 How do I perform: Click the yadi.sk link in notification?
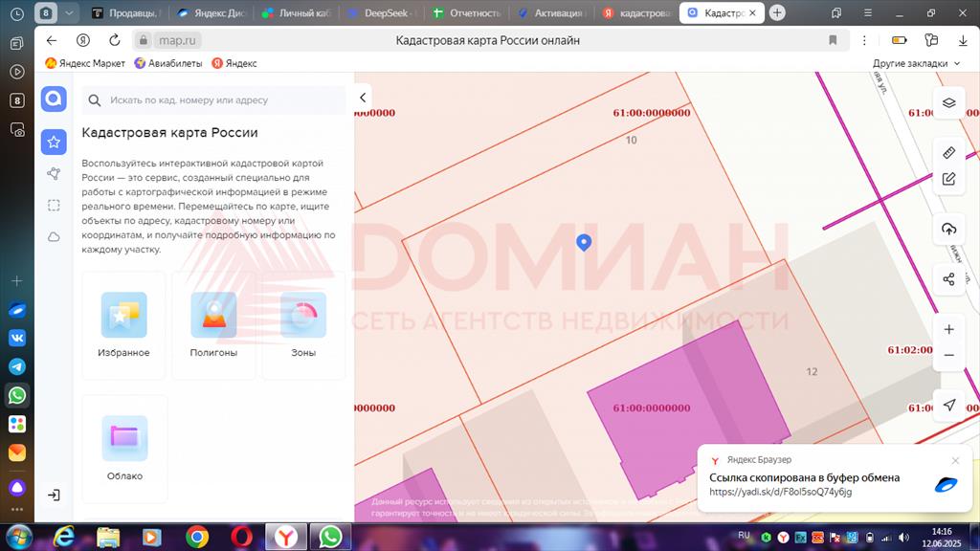click(780, 492)
